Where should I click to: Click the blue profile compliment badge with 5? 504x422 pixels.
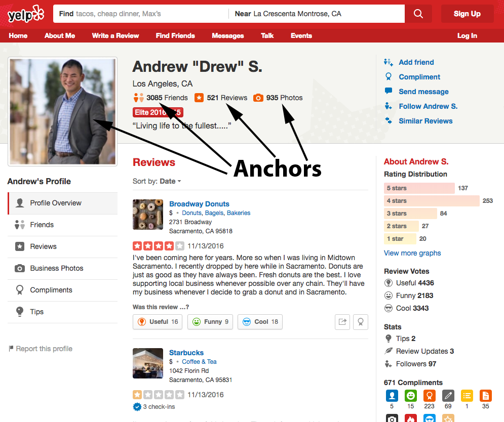click(392, 396)
